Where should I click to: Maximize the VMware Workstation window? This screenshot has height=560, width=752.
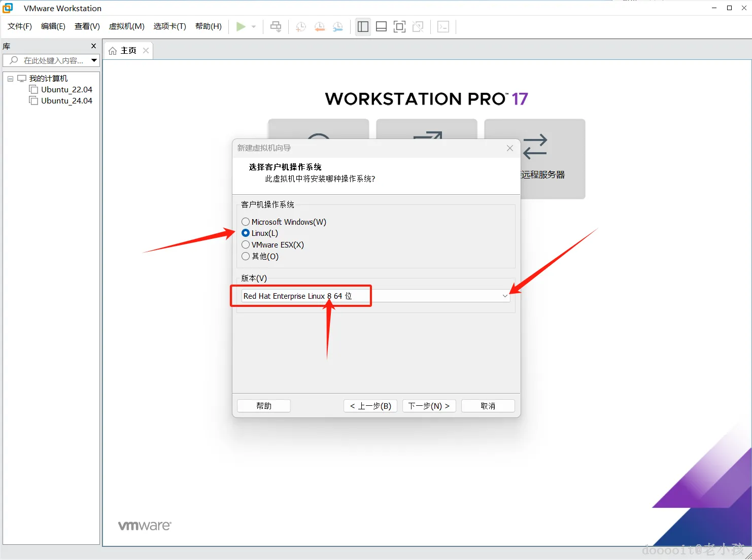[729, 8]
